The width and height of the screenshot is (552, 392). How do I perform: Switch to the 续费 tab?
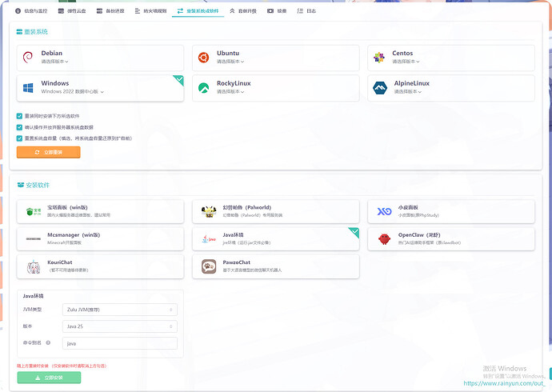pyautogui.click(x=277, y=11)
